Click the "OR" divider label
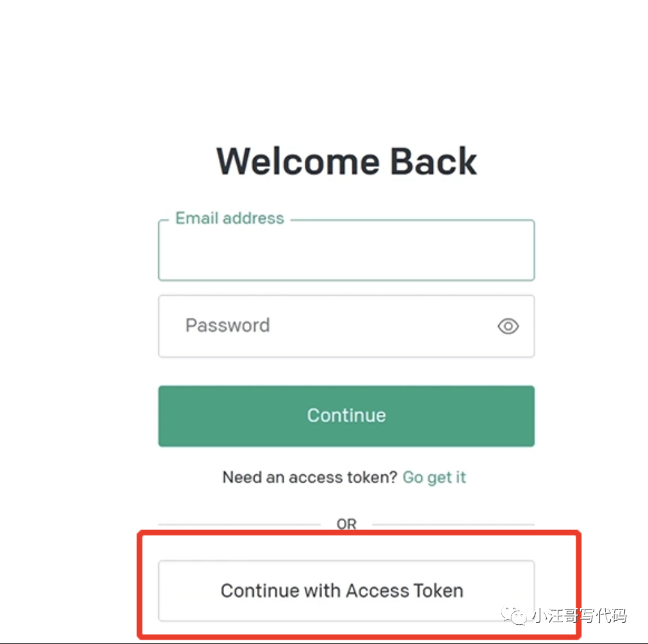648x644 pixels. 346,524
